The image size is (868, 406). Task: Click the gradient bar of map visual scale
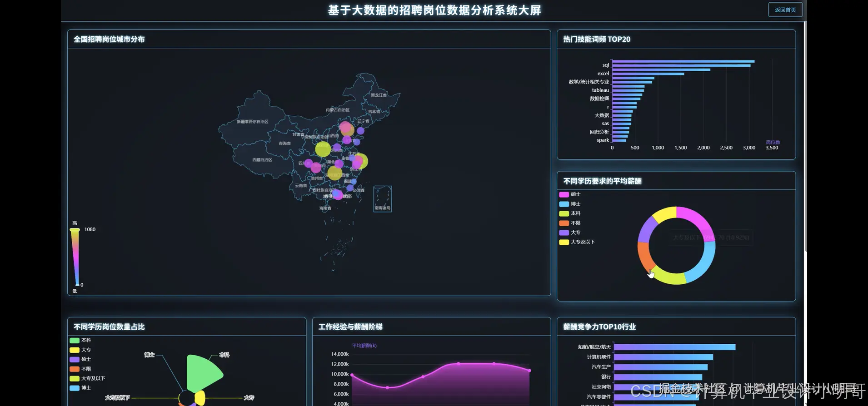[75, 257]
